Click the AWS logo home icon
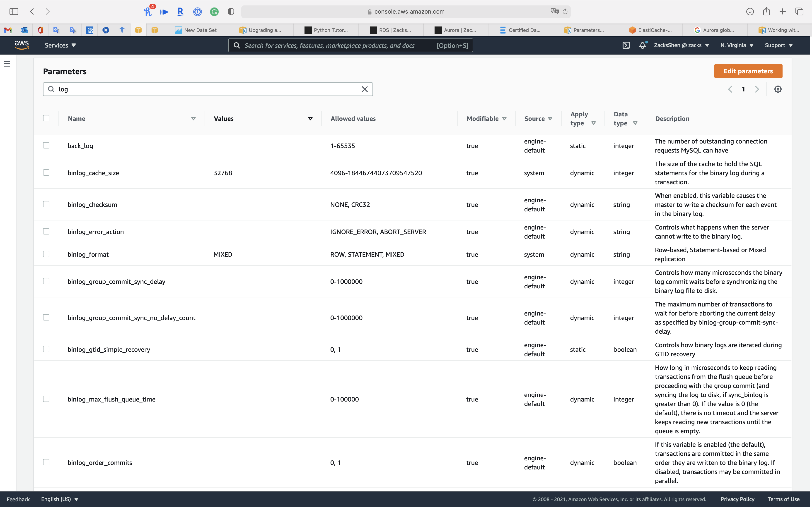This screenshot has height=507, width=812. point(22,45)
